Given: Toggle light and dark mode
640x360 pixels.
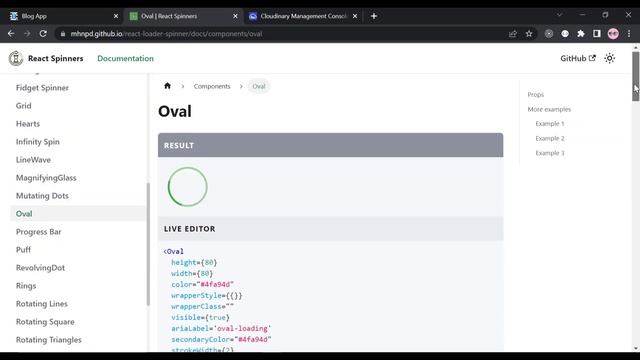Looking at the screenshot, I should pos(609,58).
